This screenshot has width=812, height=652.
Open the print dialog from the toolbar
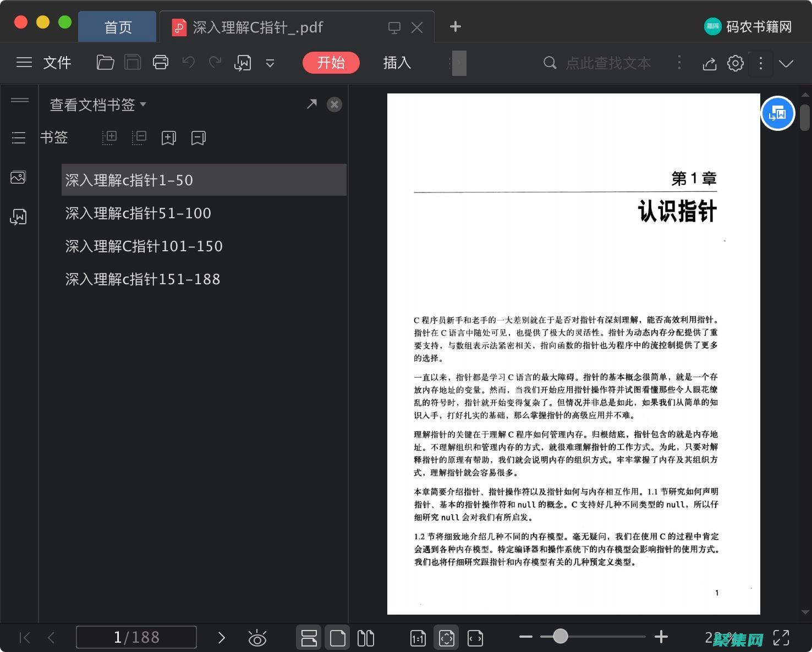click(x=160, y=63)
